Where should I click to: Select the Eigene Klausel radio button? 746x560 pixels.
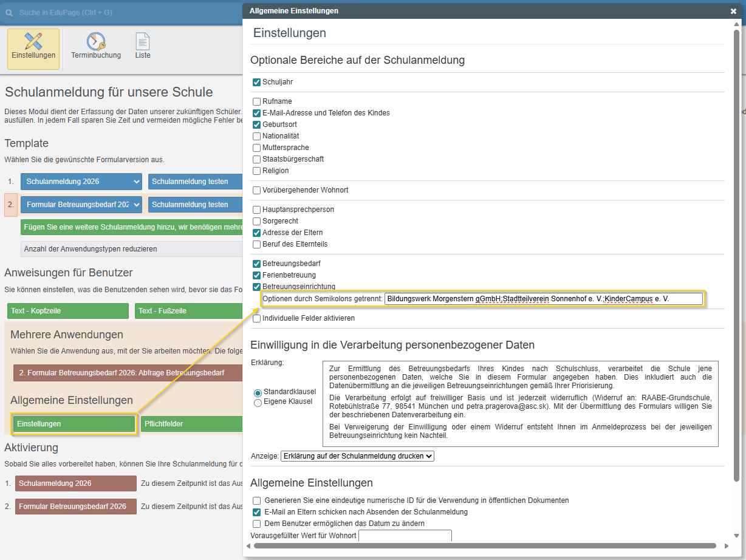pos(258,402)
